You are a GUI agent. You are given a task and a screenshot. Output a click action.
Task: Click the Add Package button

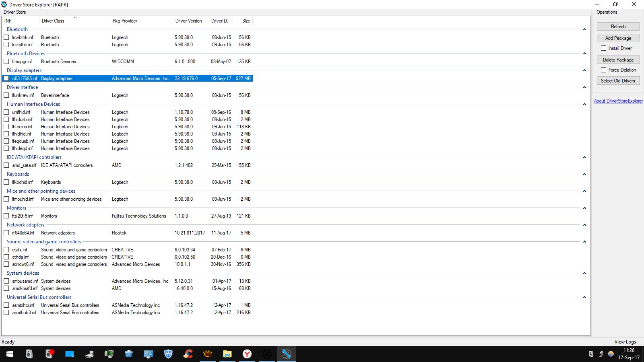(x=618, y=38)
